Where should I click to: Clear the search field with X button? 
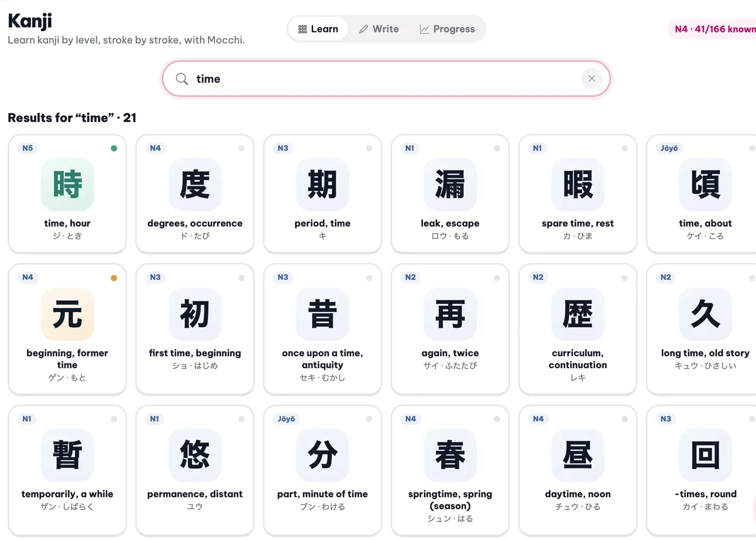point(592,79)
